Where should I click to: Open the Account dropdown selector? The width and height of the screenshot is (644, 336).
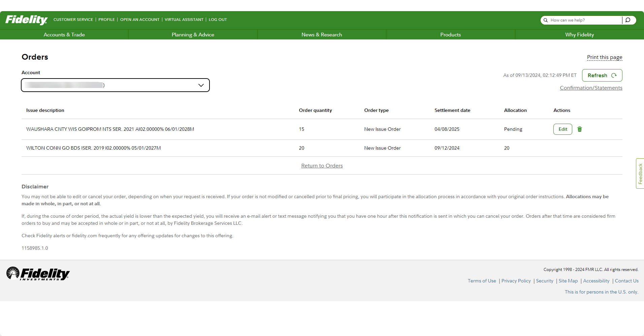point(115,85)
